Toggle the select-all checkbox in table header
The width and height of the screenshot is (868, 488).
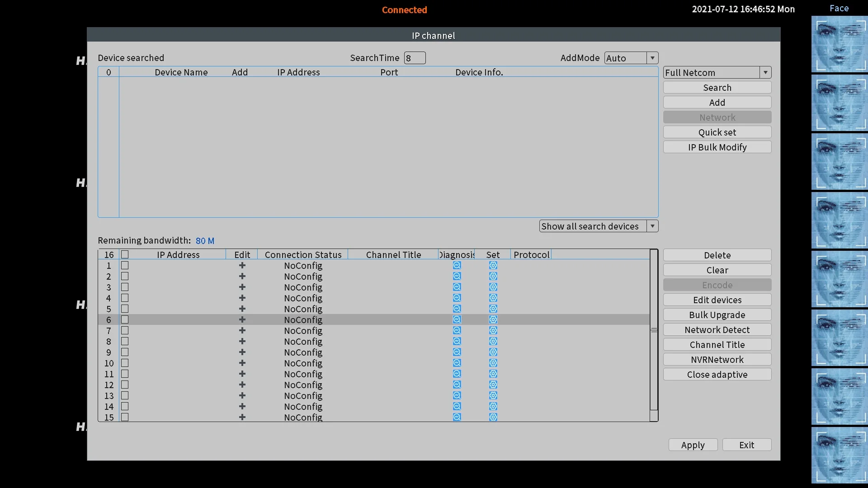(125, 255)
